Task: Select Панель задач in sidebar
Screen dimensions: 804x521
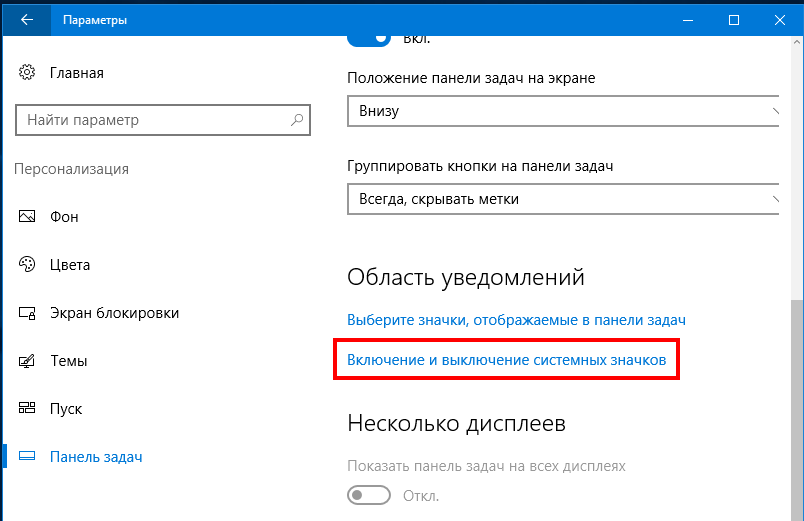Action: (x=96, y=456)
